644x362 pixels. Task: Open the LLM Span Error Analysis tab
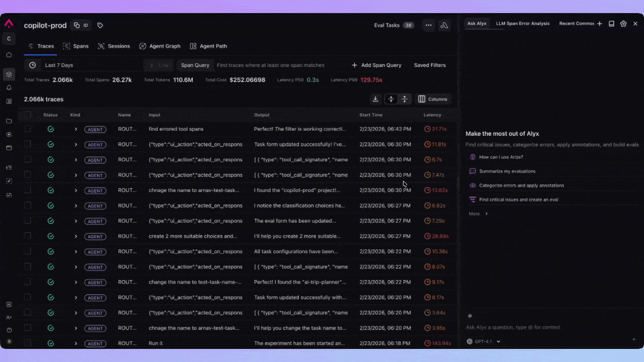click(523, 24)
